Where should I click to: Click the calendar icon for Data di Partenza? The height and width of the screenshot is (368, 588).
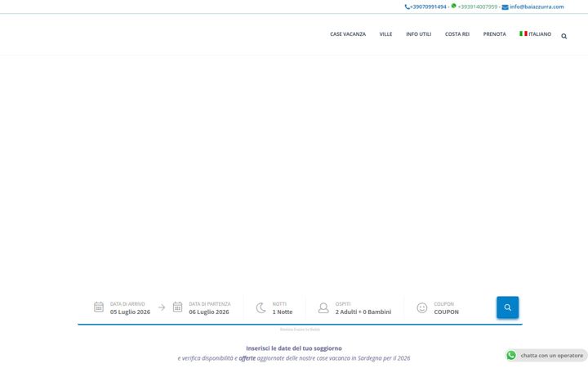(177, 307)
